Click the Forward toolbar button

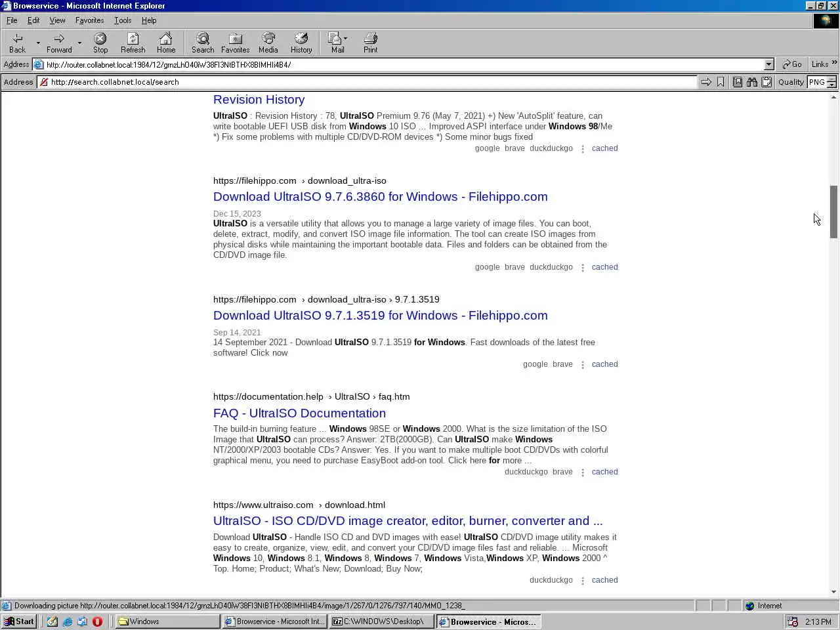pyautogui.click(x=59, y=43)
